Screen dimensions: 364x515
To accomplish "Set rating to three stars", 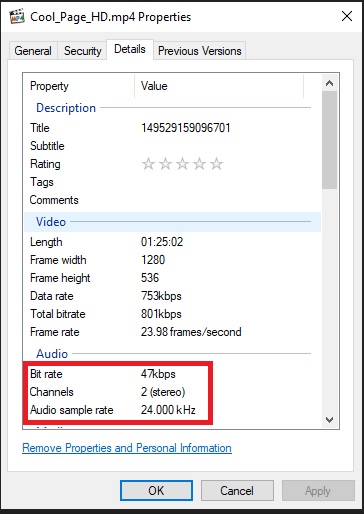I will click(182, 164).
